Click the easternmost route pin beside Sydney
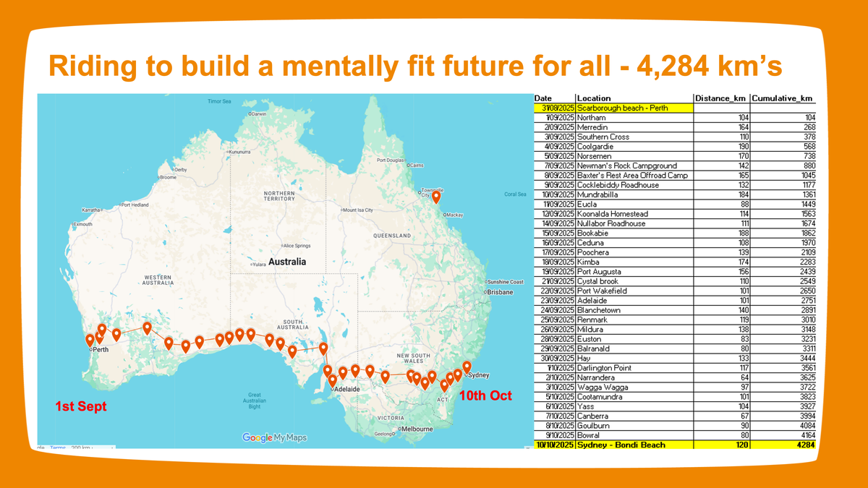 (467, 367)
